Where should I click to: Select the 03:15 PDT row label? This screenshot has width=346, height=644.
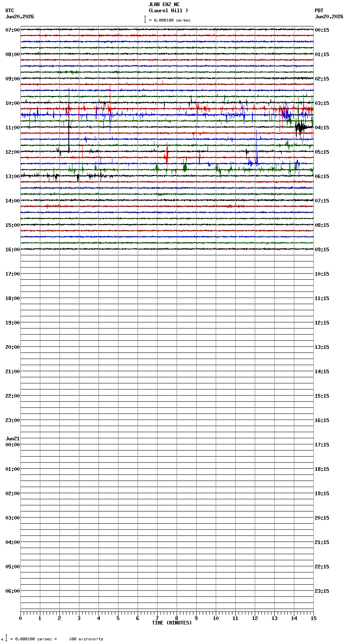tap(322, 103)
